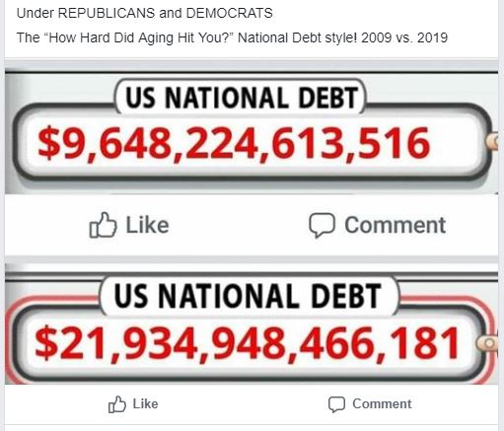Open the $21,934,948,466,181 debt clock image
504x431 pixels.
tap(252, 323)
